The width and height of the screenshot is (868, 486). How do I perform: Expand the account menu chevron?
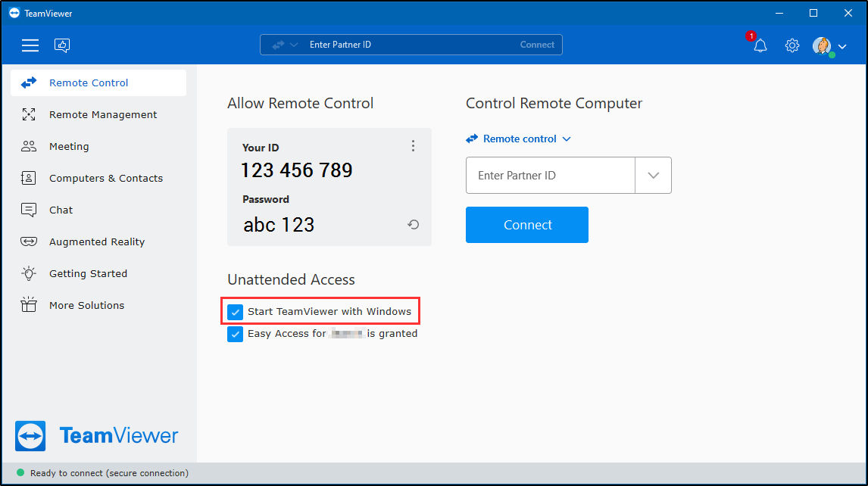(842, 46)
